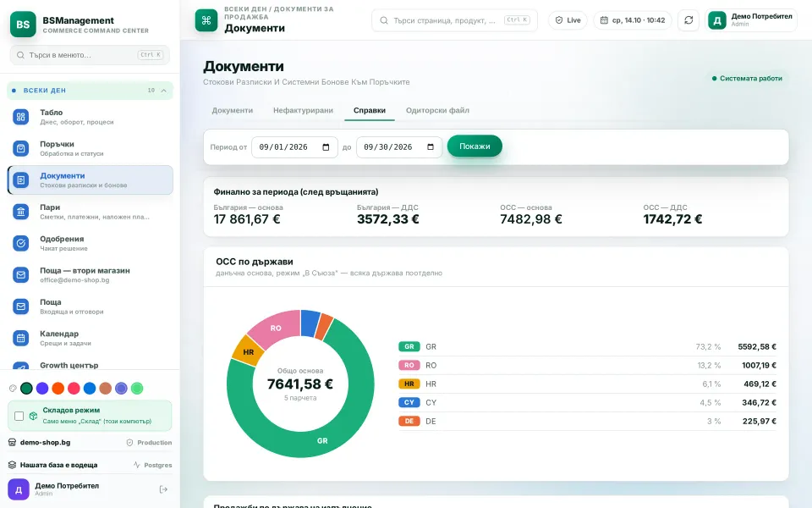This screenshot has width=812, height=508.
Task: Select the purple theme color swatch
Action: coord(42,389)
